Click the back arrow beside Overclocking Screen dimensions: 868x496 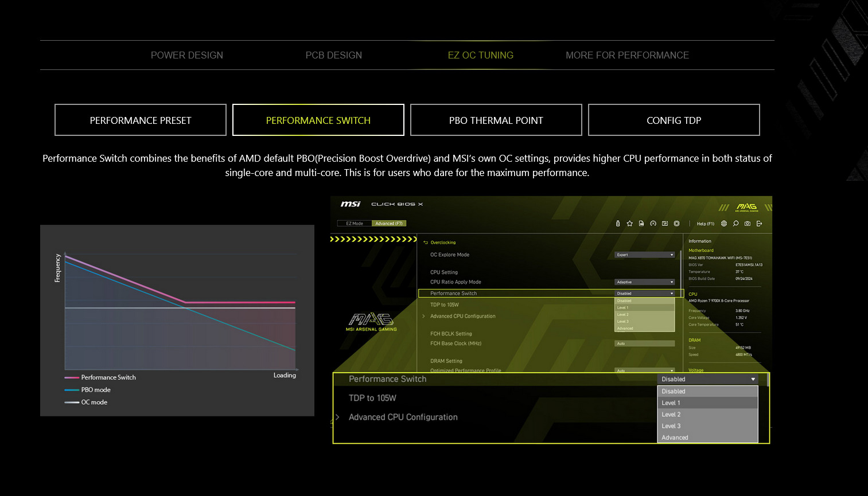[x=426, y=243]
